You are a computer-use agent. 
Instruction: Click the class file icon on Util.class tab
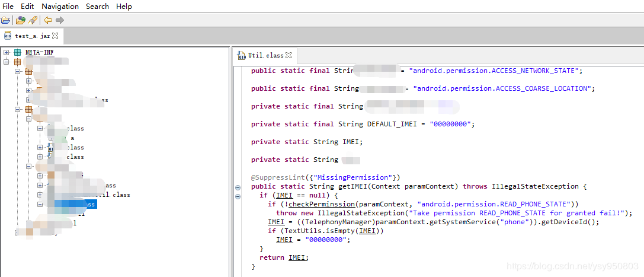pyautogui.click(x=242, y=55)
